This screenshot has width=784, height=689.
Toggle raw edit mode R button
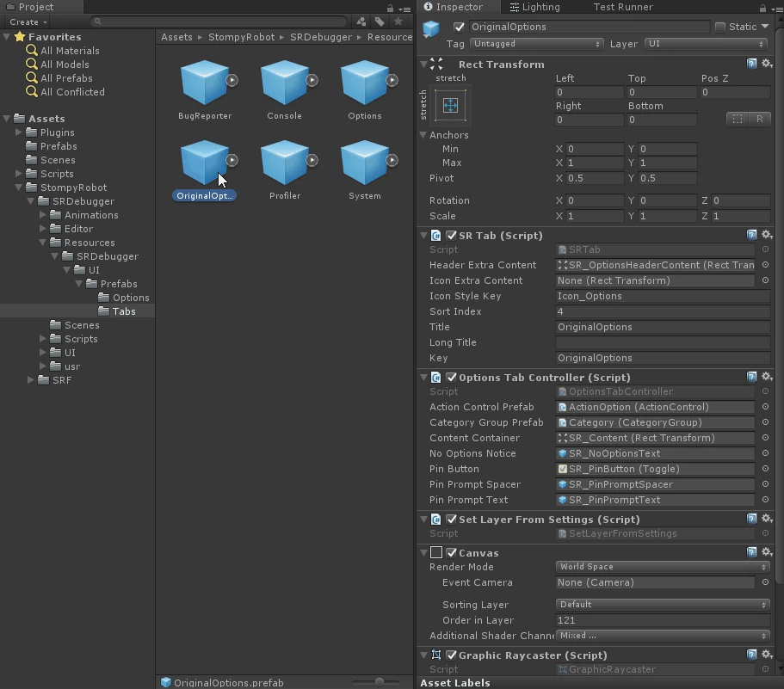tap(760, 119)
